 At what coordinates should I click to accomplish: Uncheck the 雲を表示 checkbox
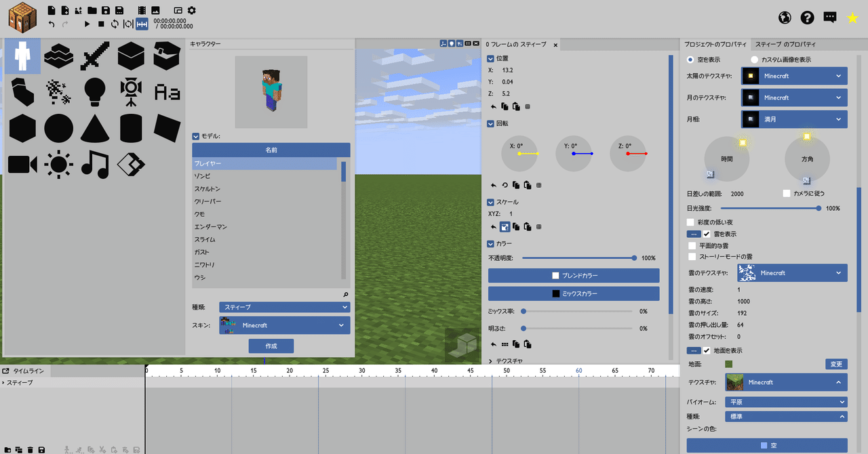(707, 234)
